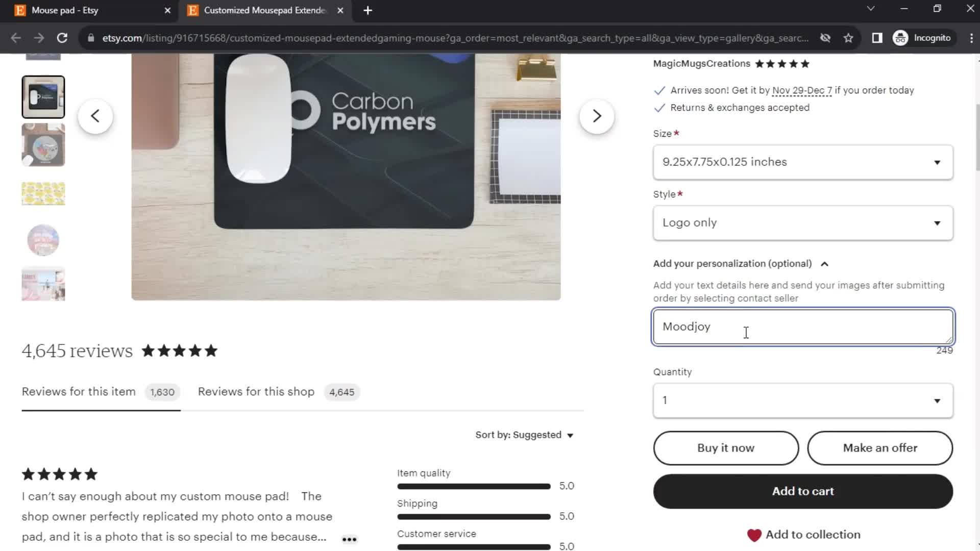
Task: Click the Incognito mode icon
Action: [x=902, y=38]
